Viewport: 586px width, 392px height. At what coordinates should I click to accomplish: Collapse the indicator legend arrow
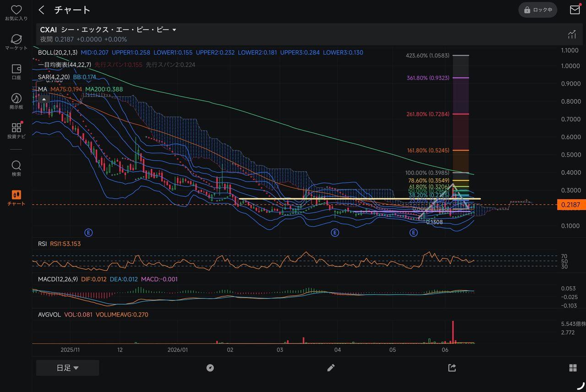coord(44,98)
